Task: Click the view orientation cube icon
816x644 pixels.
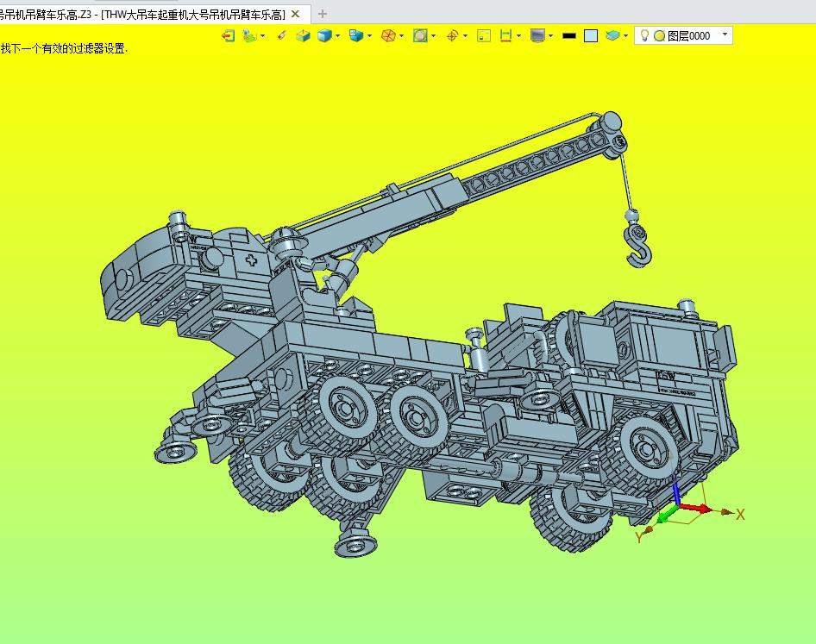Action: point(356,35)
